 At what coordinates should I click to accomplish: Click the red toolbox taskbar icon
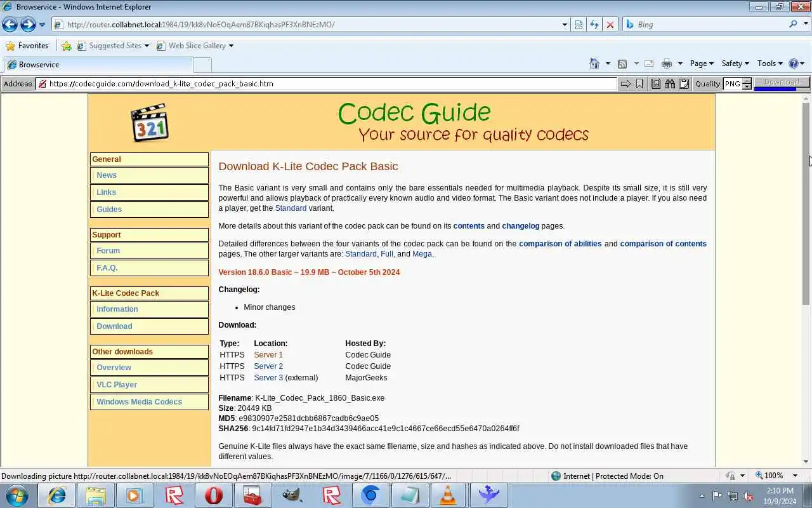click(x=253, y=495)
